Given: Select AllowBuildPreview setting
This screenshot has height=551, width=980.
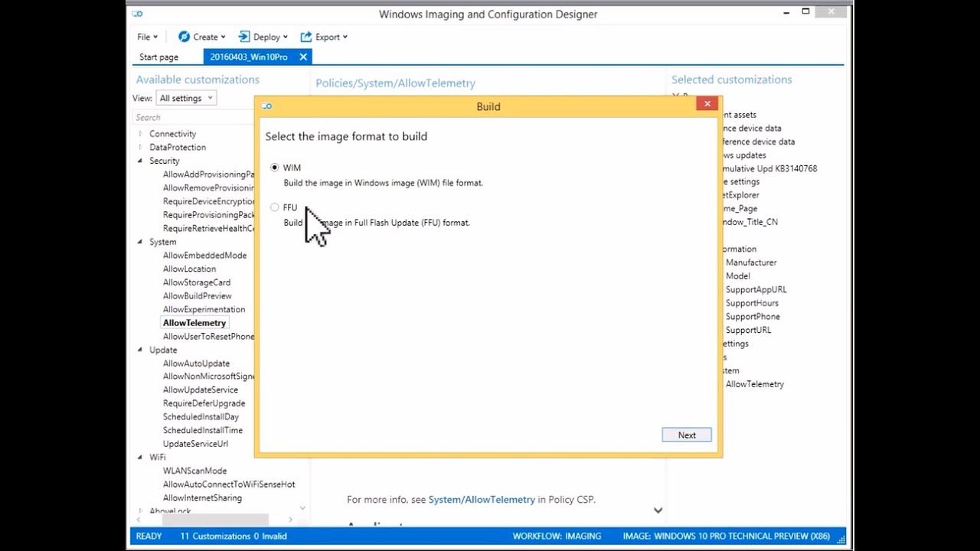Looking at the screenshot, I should pyautogui.click(x=197, y=296).
